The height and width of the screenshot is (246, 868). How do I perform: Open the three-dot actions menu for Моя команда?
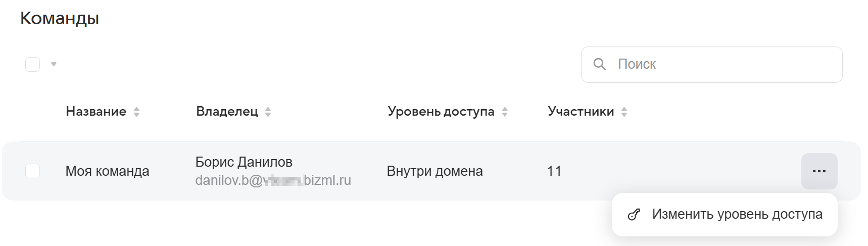819,171
